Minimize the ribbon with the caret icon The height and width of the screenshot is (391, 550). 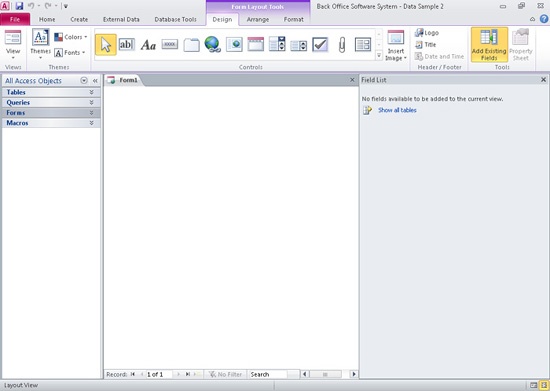(x=532, y=19)
